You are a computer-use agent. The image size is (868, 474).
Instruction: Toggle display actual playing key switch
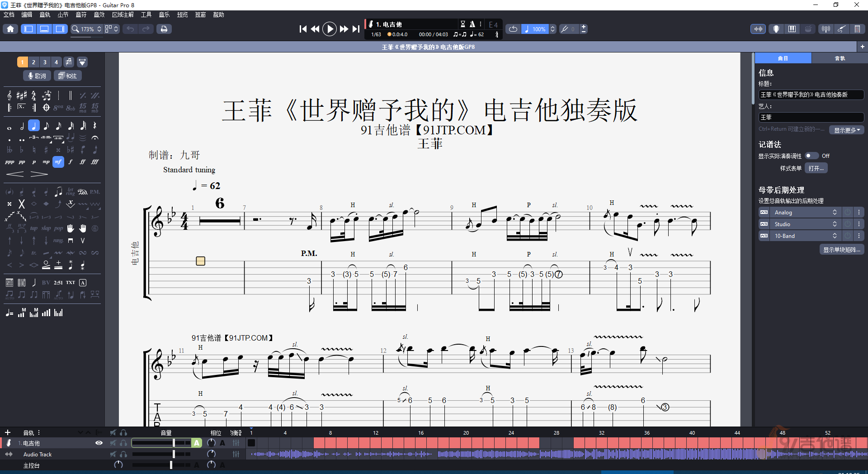click(811, 156)
